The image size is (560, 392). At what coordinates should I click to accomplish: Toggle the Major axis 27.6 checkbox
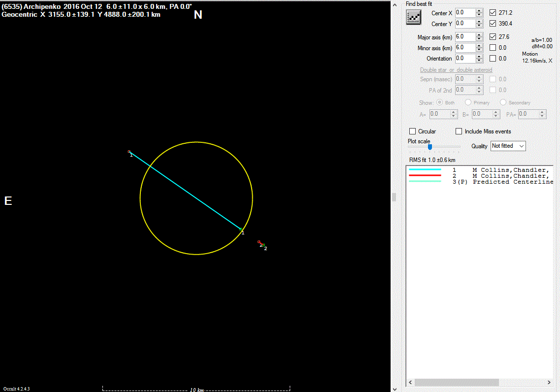[x=493, y=37]
